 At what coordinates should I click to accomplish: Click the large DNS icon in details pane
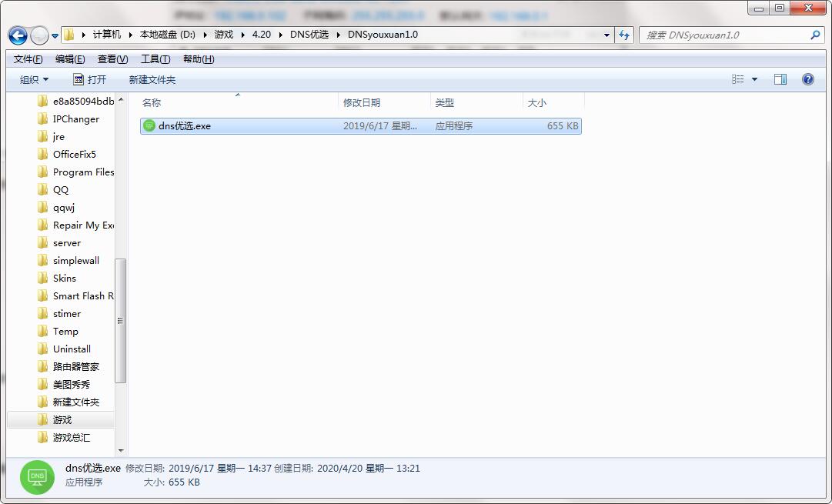click(37, 477)
